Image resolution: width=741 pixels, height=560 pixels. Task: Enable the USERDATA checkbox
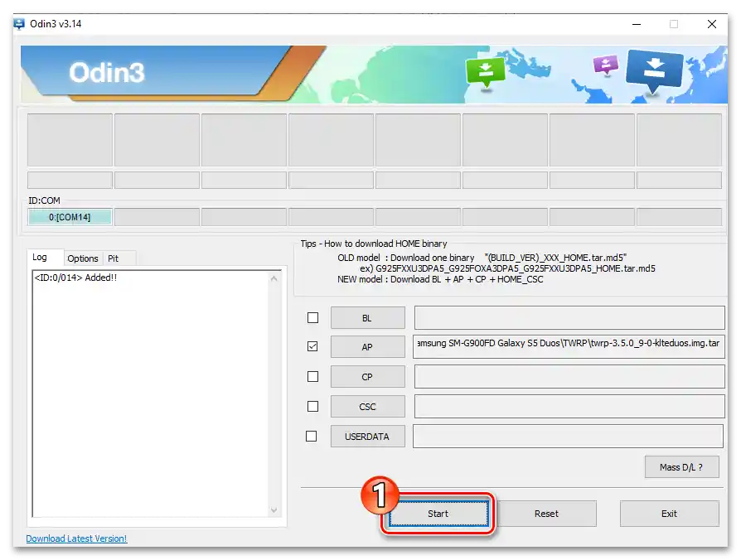click(x=312, y=436)
